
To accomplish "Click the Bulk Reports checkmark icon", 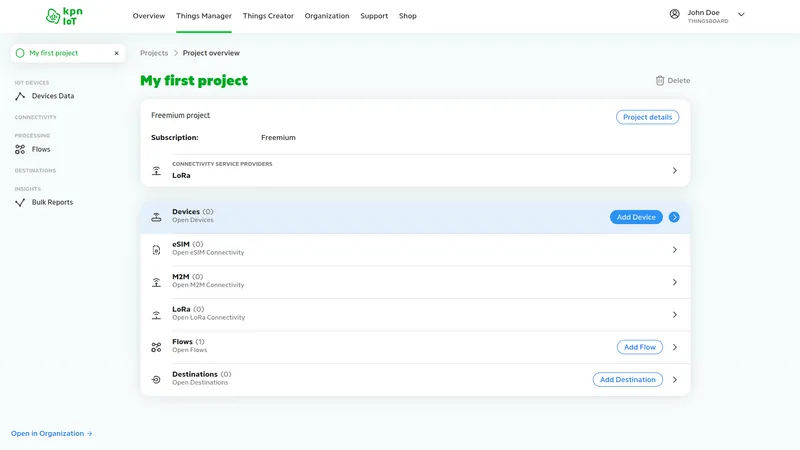I will 20,203.
